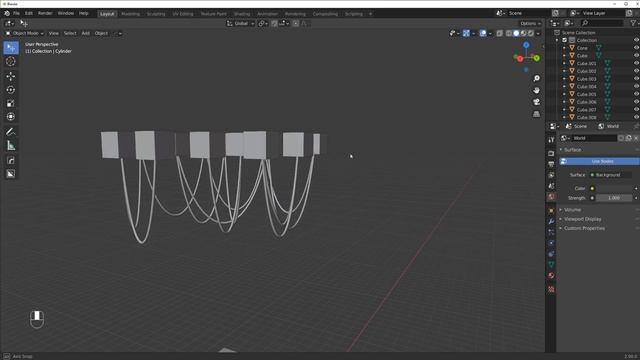640x360 pixels.
Task: Open the Object Data properties tab
Action: (551, 264)
